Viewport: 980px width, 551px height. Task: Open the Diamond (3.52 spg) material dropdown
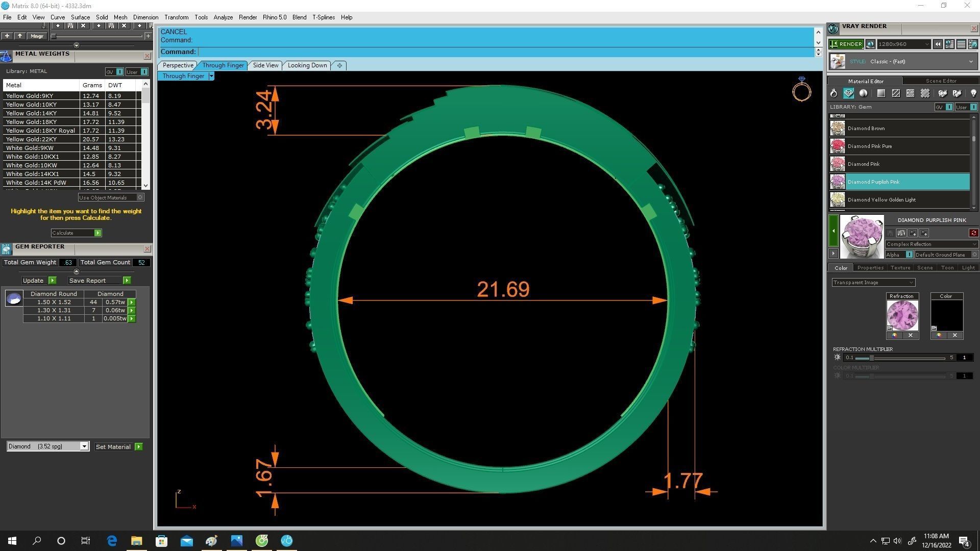click(x=84, y=446)
